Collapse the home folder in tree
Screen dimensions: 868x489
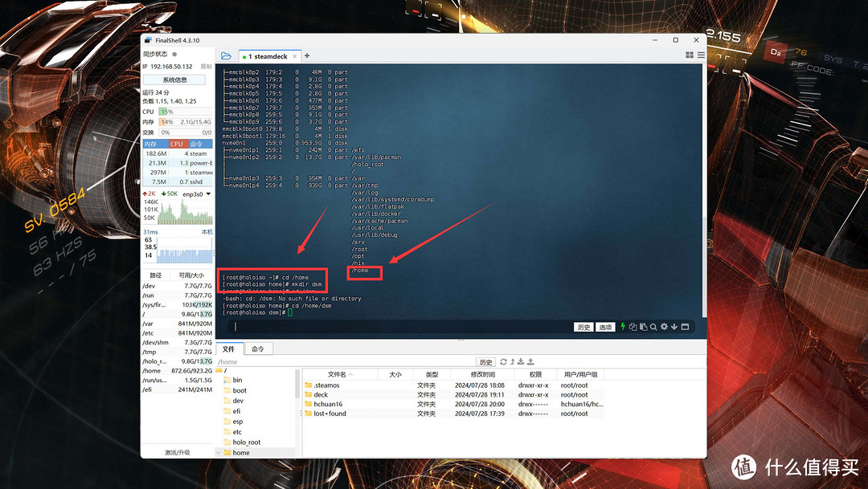(x=219, y=453)
